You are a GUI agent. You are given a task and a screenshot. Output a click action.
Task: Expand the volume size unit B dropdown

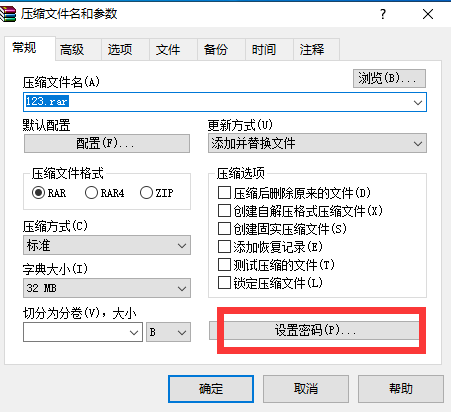168,332
